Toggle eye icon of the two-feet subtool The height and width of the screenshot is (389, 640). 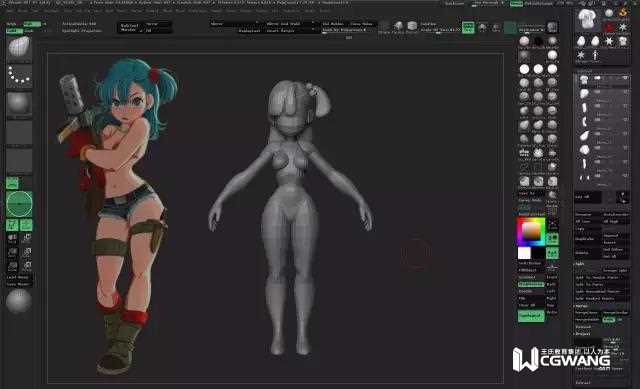click(625, 175)
